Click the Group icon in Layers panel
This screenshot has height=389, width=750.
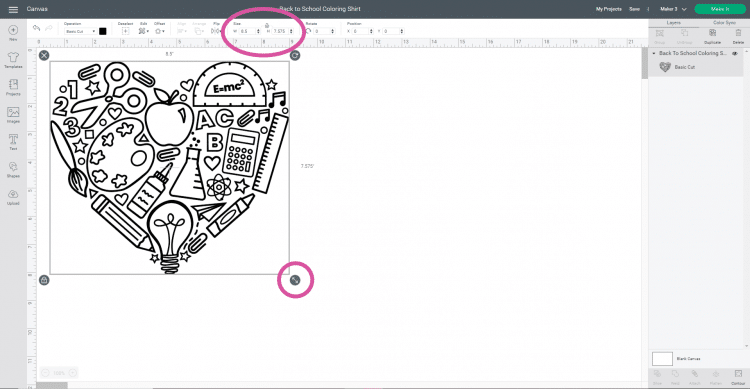(660, 33)
